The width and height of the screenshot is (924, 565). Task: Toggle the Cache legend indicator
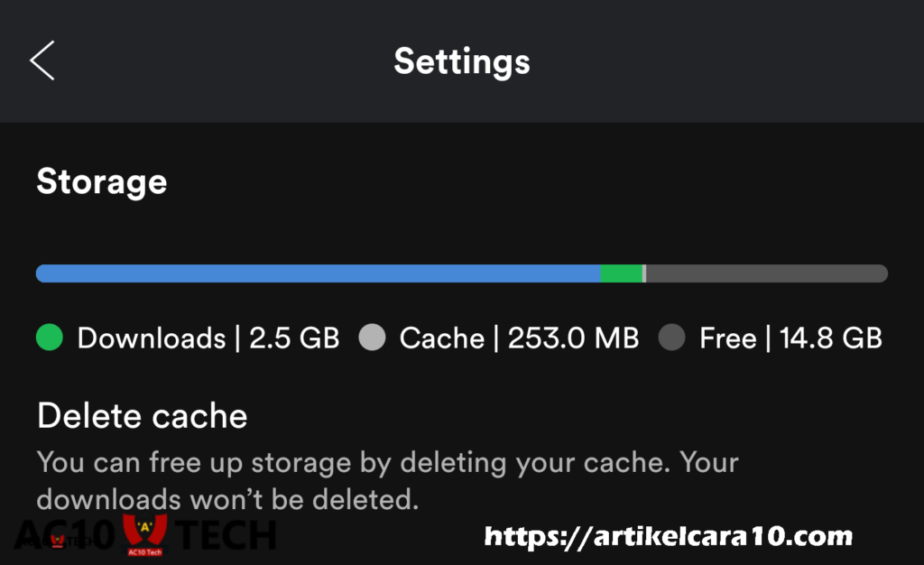pos(373,338)
